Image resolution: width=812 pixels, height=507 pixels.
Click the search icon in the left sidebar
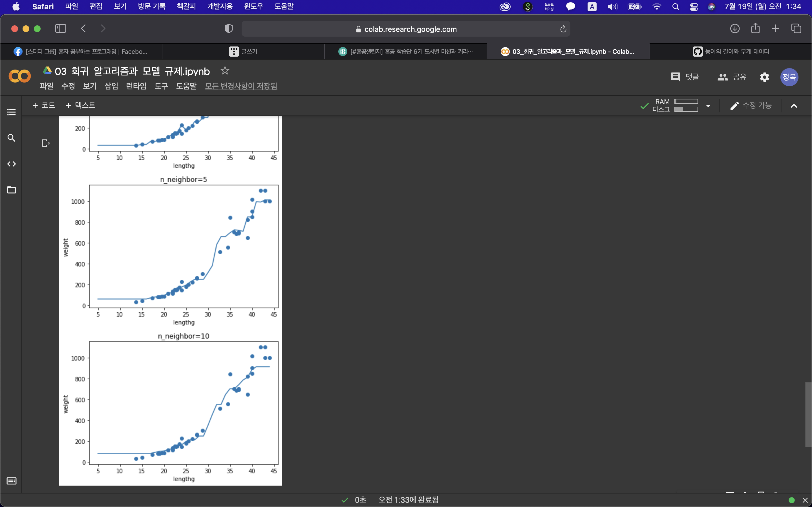tap(11, 138)
